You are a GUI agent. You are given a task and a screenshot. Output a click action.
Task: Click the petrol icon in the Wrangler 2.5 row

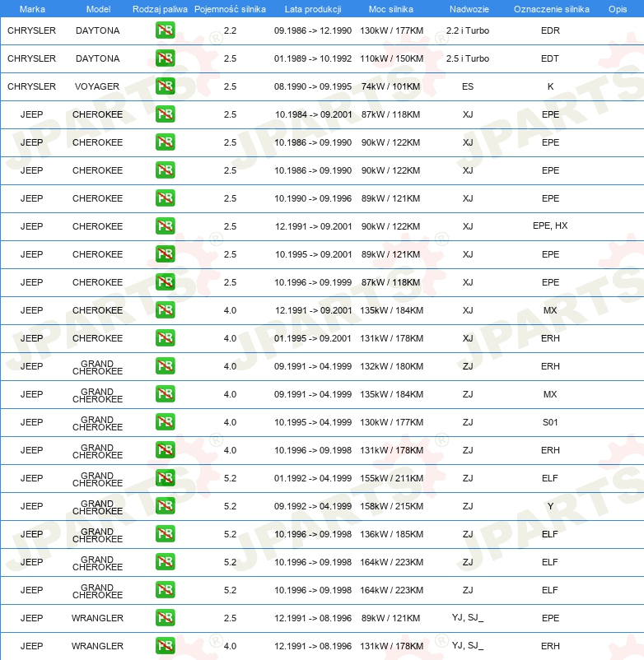165,618
